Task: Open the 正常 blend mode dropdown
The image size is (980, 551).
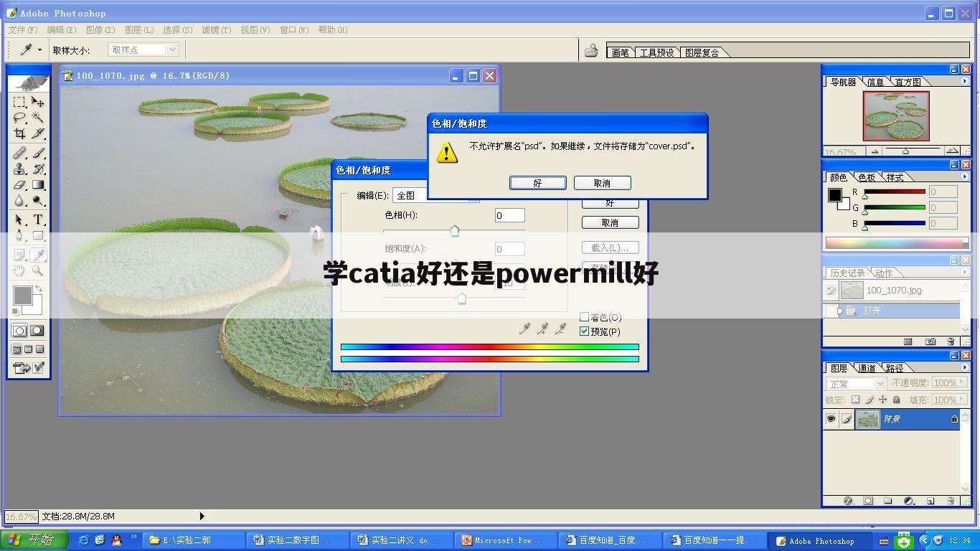Action: (880, 384)
